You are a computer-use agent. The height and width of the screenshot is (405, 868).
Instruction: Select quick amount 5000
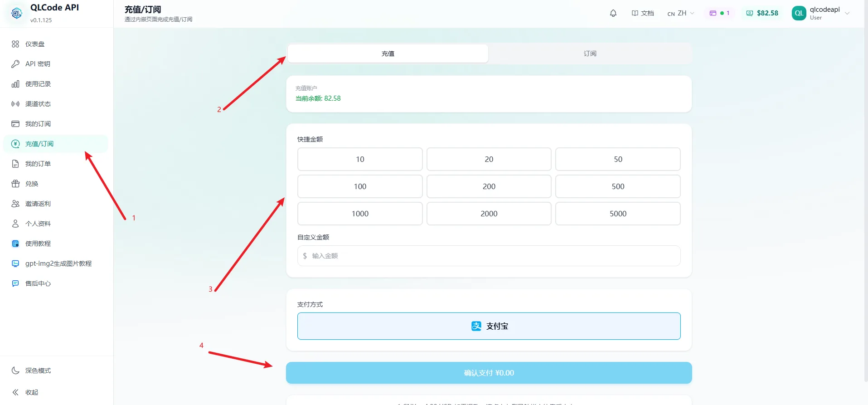pyautogui.click(x=618, y=214)
